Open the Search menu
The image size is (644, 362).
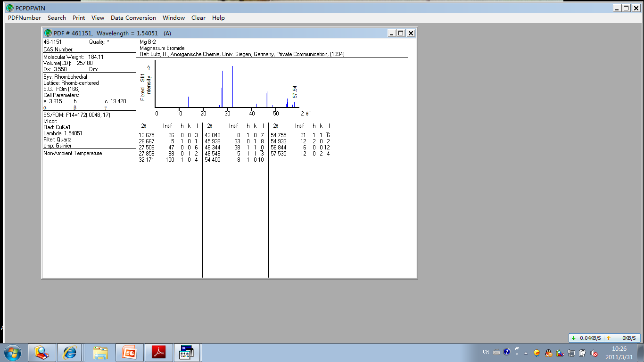click(57, 18)
